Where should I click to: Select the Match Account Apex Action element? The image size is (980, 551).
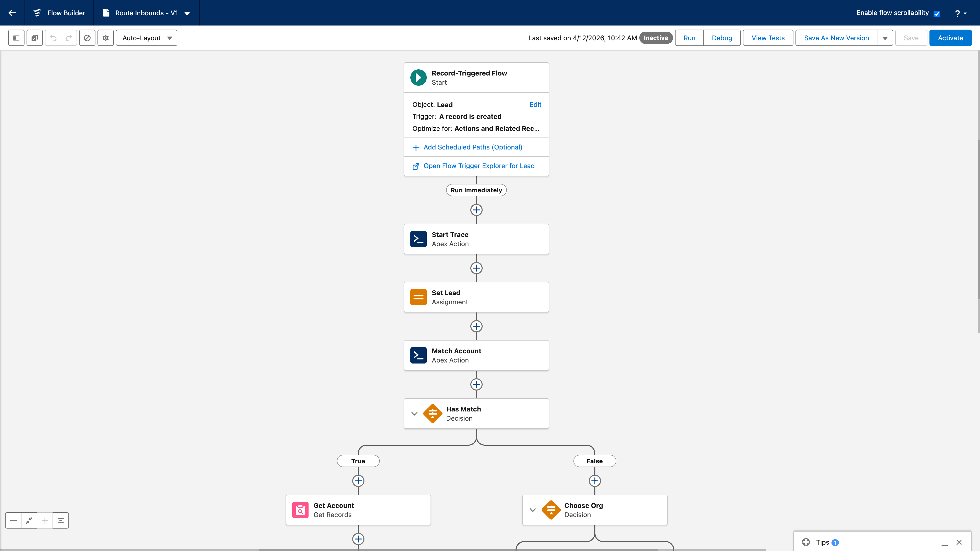476,355
